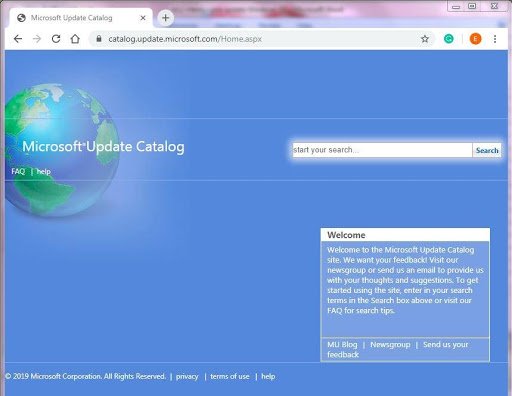Open the FAQ link under the title
The height and width of the screenshot is (396, 512).
point(18,171)
